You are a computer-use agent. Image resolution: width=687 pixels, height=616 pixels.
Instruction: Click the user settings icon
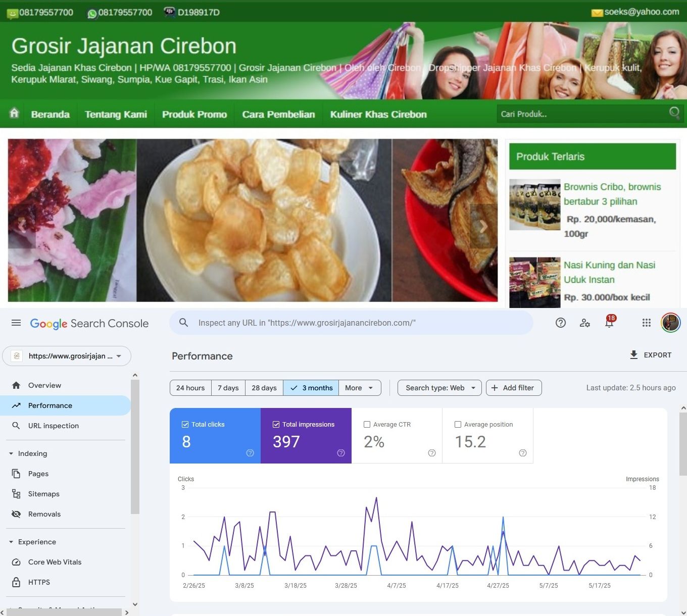coord(585,323)
